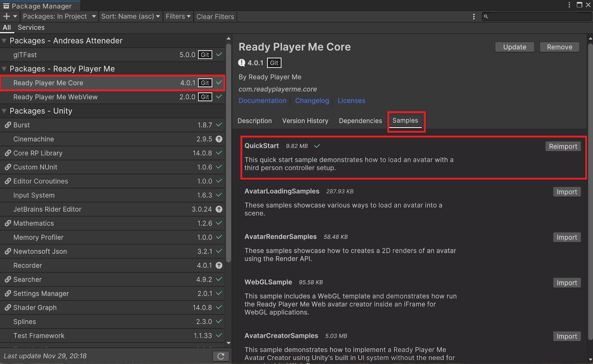
Task: Click the refresh icon beside Last update
Action: [x=221, y=356]
